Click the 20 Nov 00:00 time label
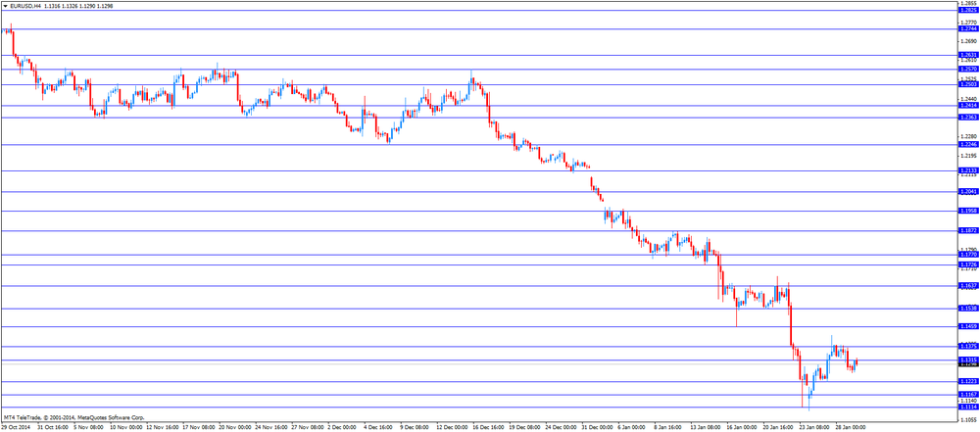The width and height of the screenshot is (980, 432). 234,428
